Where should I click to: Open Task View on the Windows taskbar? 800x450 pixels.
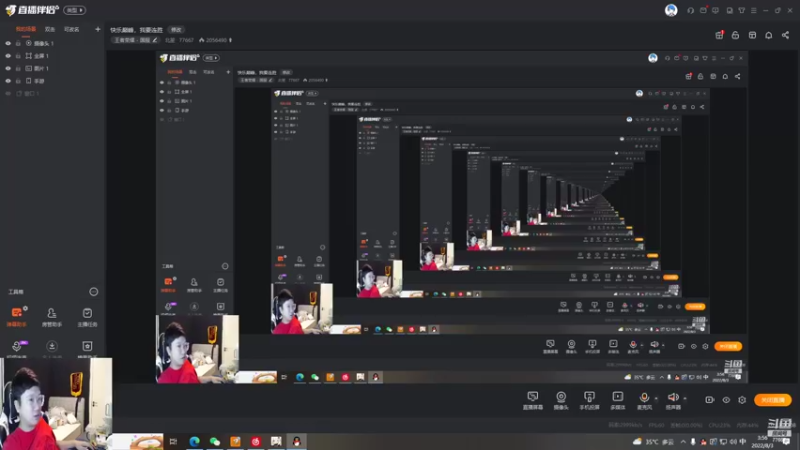coord(173,441)
